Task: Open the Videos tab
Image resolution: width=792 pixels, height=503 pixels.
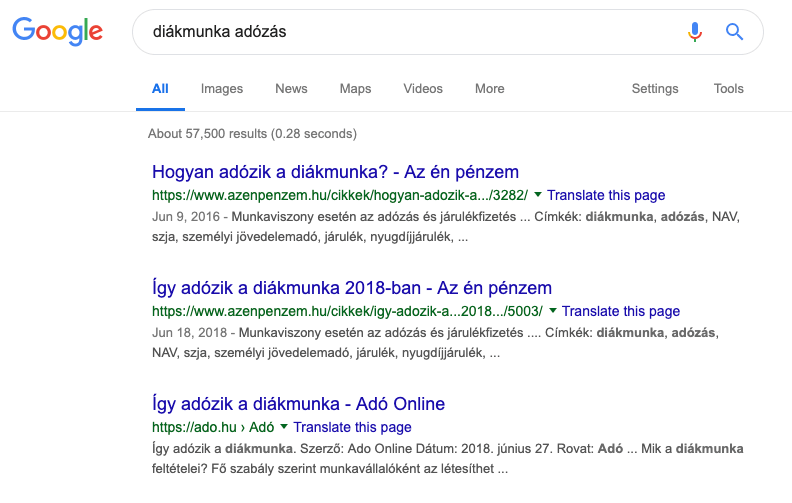Action: click(423, 89)
